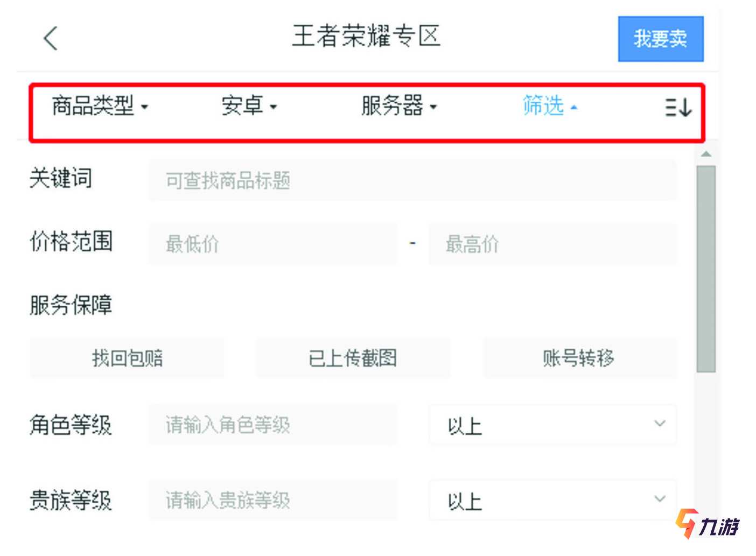This screenshot has height=556, width=756.
Task: Click the 服务保障 section label
Action: 71,305
